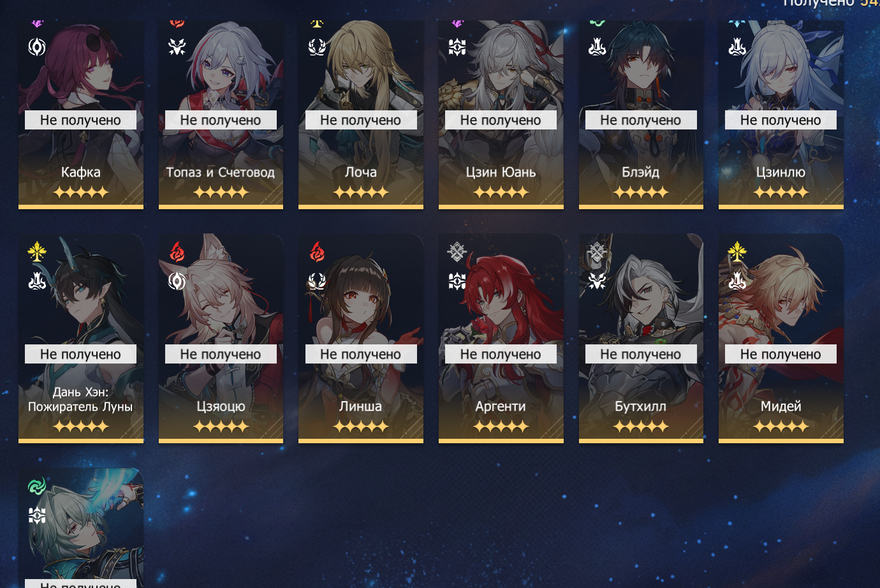Click the name 'Топаз и Счетовод'

point(221,172)
